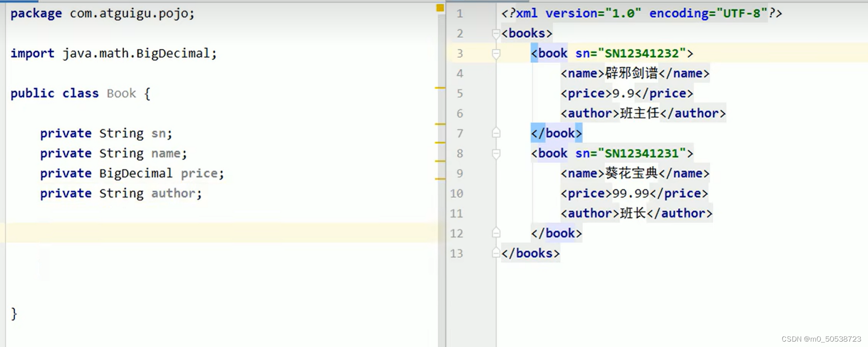Click line number 5 in XML gutter

pos(460,93)
